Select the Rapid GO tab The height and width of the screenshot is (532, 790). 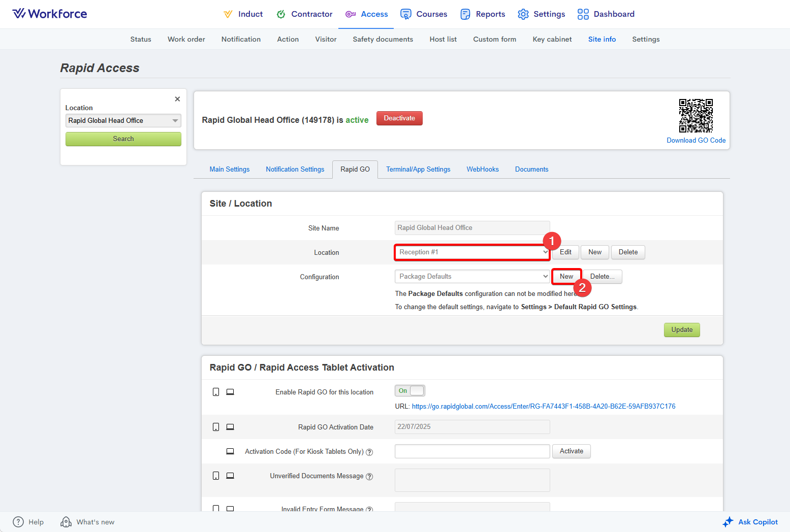[x=355, y=169]
